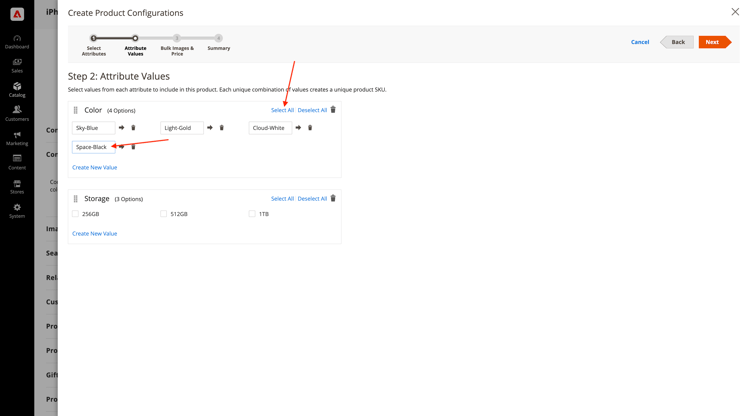Open the Stores sidebar menu

(x=17, y=186)
